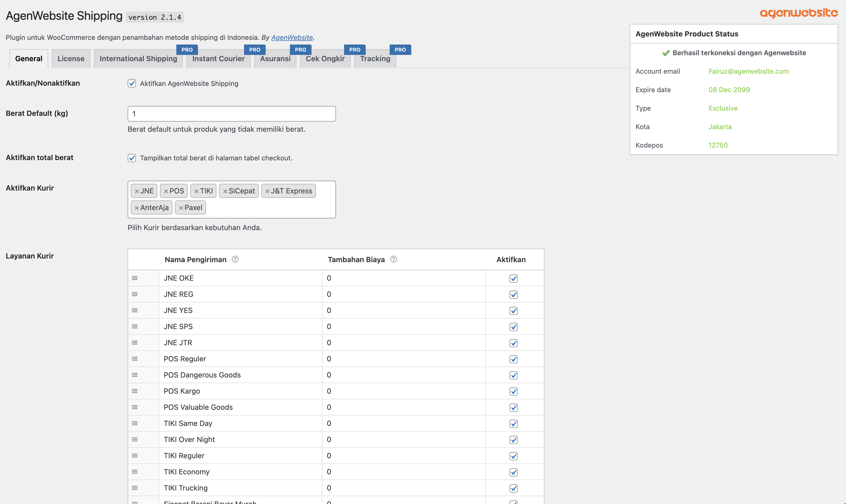Click the expire date 08 Dec 2099
The width and height of the screenshot is (846, 504).
[729, 90]
